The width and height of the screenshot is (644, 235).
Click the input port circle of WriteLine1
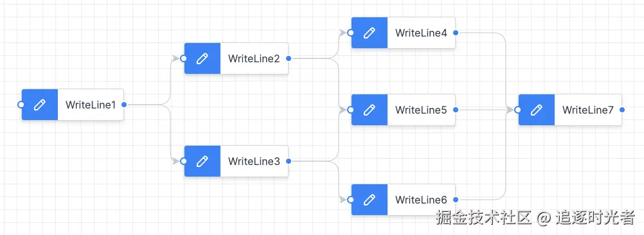(x=21, y=105)
